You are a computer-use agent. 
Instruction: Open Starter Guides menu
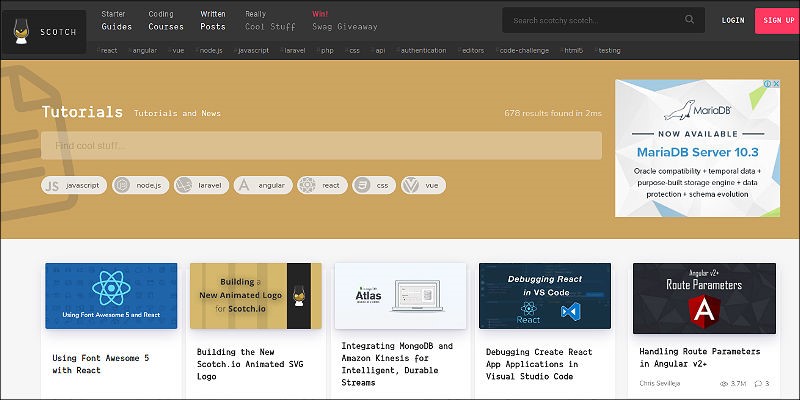click(x=116, y=20)
